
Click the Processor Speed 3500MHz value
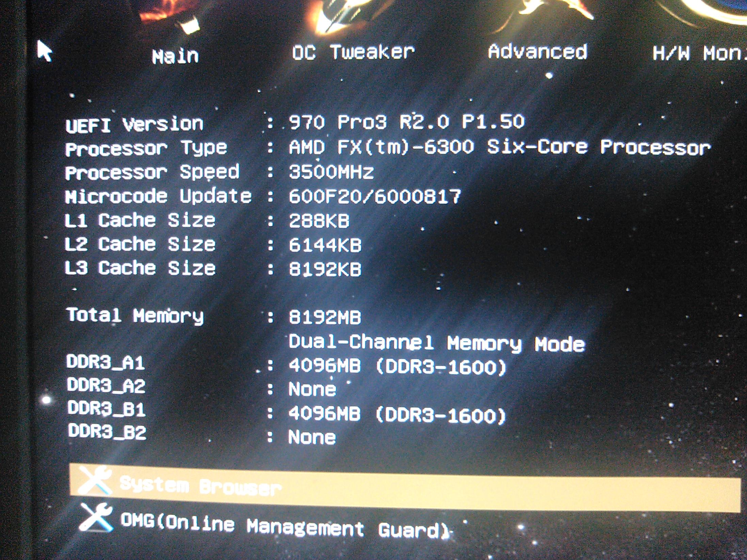click(x=331, y=172)
